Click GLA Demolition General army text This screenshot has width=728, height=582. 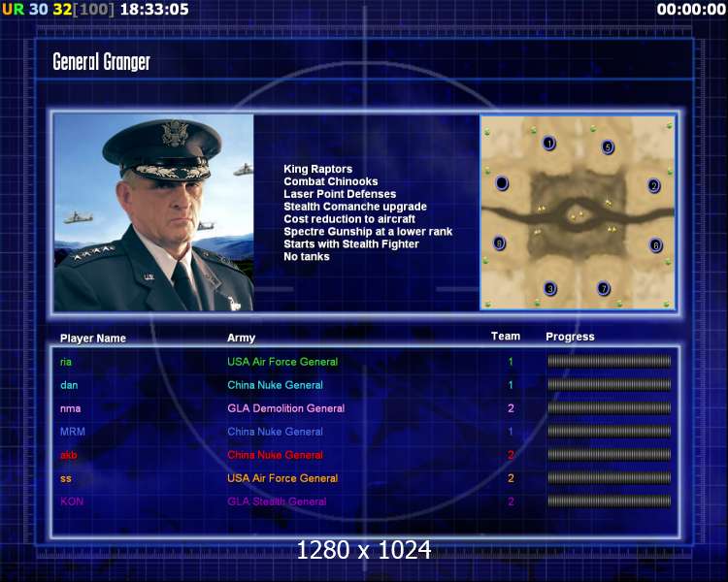pyautogui.click(x=286, y=408)
